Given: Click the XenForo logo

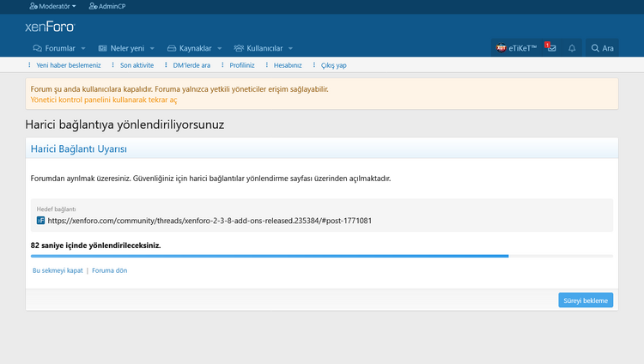Looking at the screenshot, I should (50, 27).
